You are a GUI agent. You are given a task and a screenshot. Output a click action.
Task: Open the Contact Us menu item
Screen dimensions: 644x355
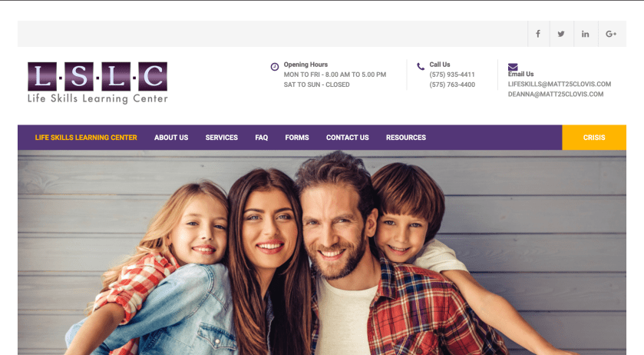pyautogui.click(x=348, y=138)
